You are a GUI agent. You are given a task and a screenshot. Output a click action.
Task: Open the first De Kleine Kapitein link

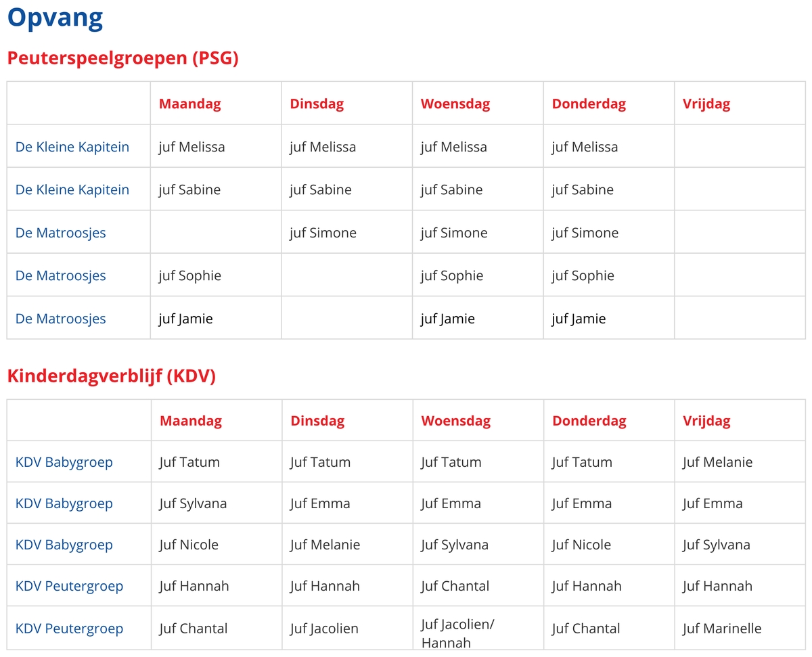tap(72, 147)
